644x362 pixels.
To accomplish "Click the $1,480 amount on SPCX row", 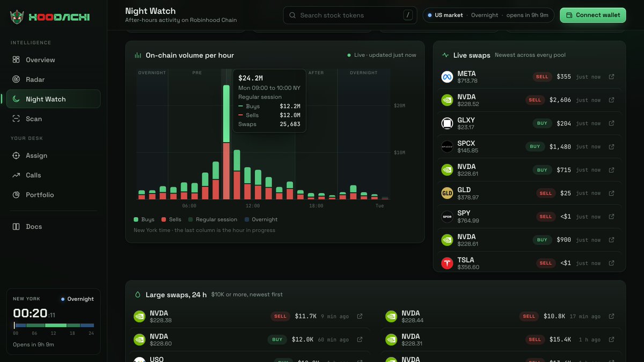I will [560, 146].
